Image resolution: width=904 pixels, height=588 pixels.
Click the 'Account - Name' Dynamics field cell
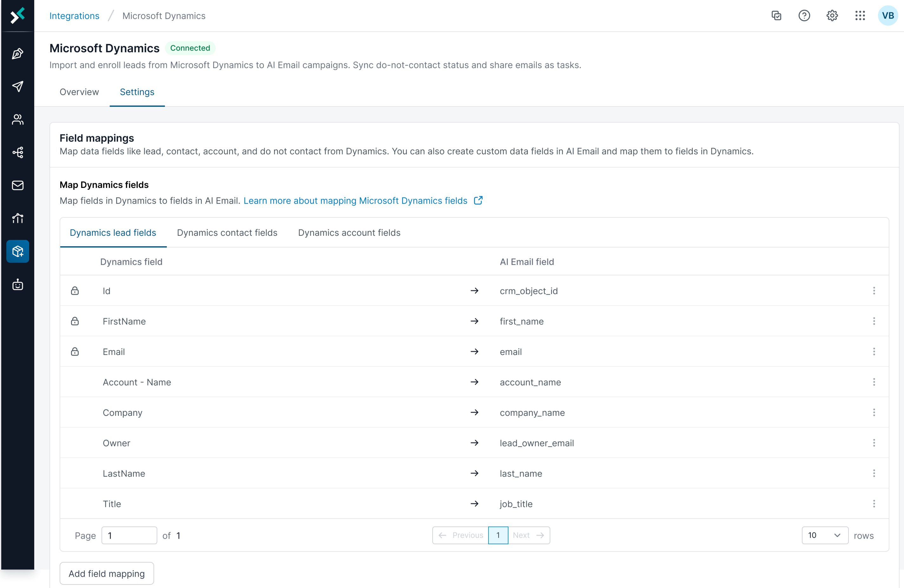pyautogui.click(x=137, y=382)
